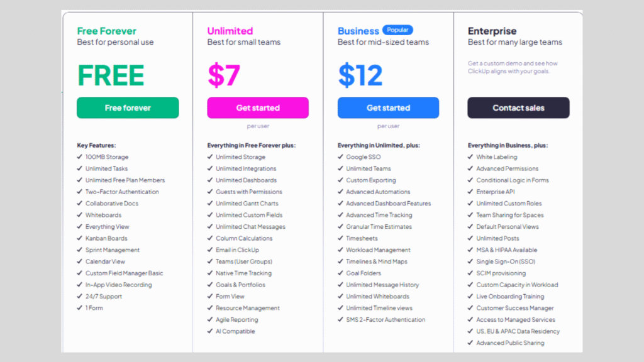Select the Free Forever plan title
The image size is (644, 362).
tap(106, 31)
